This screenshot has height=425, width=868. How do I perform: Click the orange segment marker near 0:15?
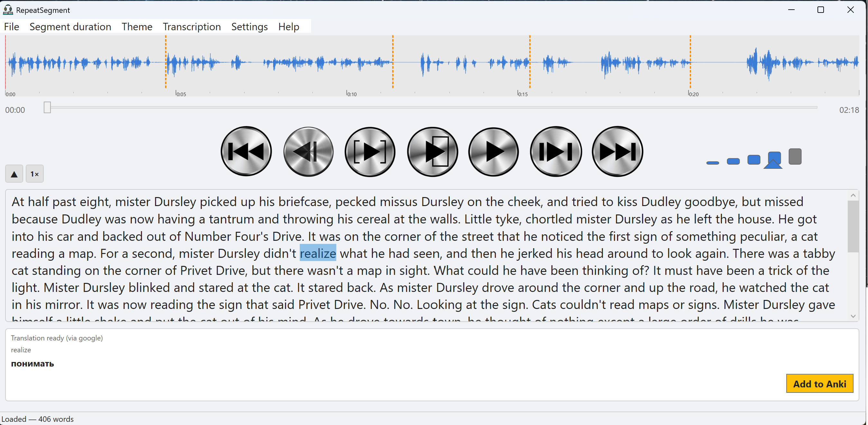[530, 62]
